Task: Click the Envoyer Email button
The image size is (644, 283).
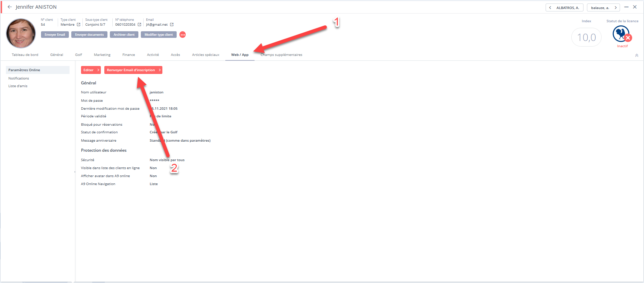Action: click(55, 35)
